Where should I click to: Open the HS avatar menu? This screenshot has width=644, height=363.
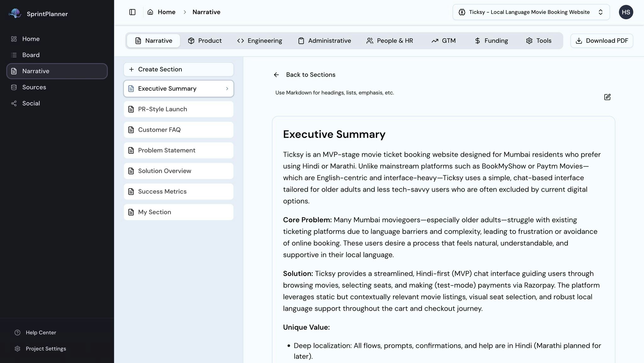(626, 12)
